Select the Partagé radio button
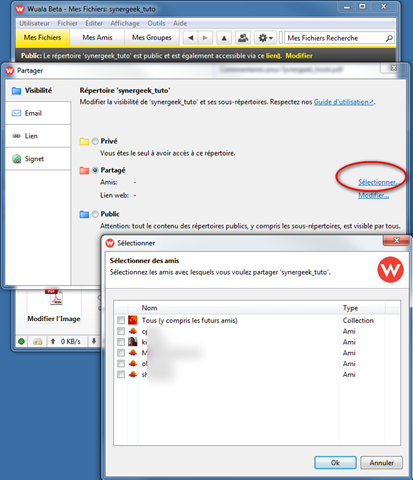 95,170
